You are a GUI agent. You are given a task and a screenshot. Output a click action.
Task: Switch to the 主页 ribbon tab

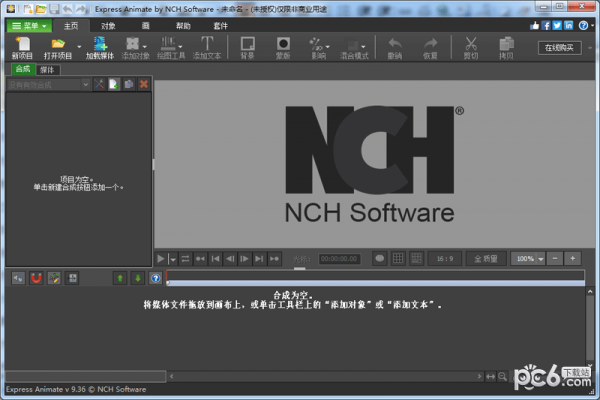[x=71, y=26]
